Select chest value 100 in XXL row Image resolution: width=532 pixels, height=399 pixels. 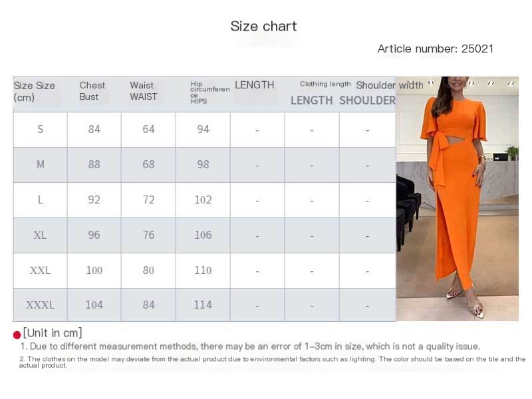click(x=94, y=270)
